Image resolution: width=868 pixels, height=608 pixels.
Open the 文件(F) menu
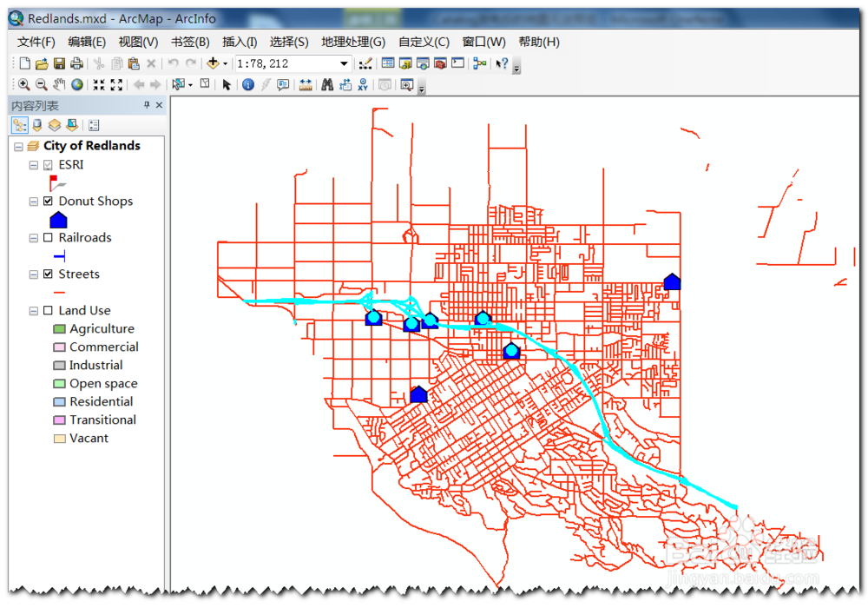click(x=36, y=42)
